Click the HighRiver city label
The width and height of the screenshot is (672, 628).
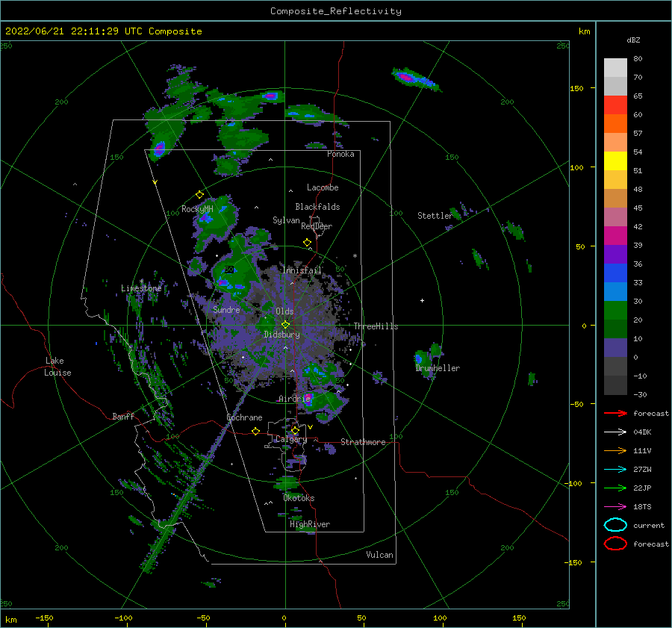click(310, 524)
